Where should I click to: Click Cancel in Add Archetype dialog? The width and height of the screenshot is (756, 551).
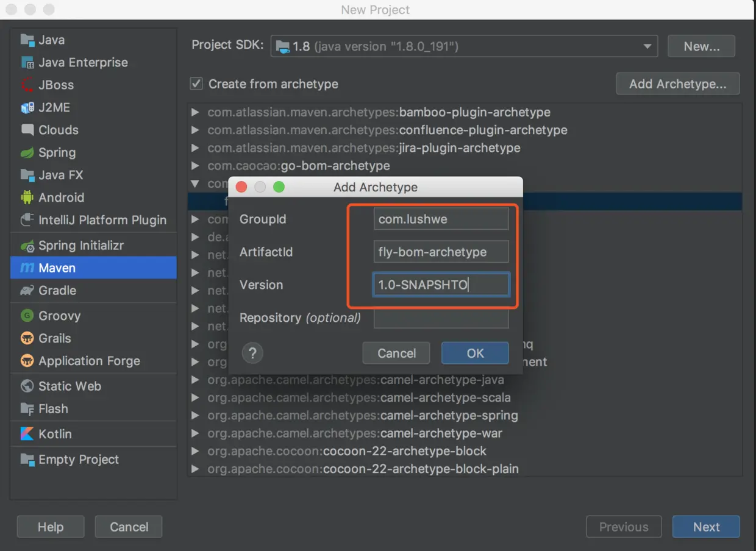396,353
